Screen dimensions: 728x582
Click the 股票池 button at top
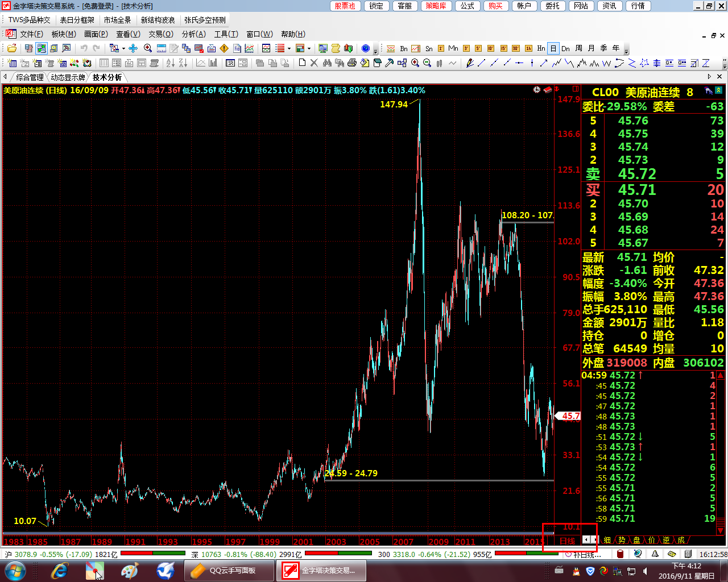click(x=345, y=6)
